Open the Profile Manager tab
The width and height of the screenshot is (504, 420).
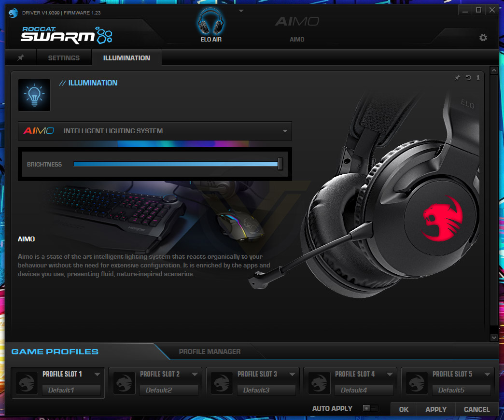[210, 351]
